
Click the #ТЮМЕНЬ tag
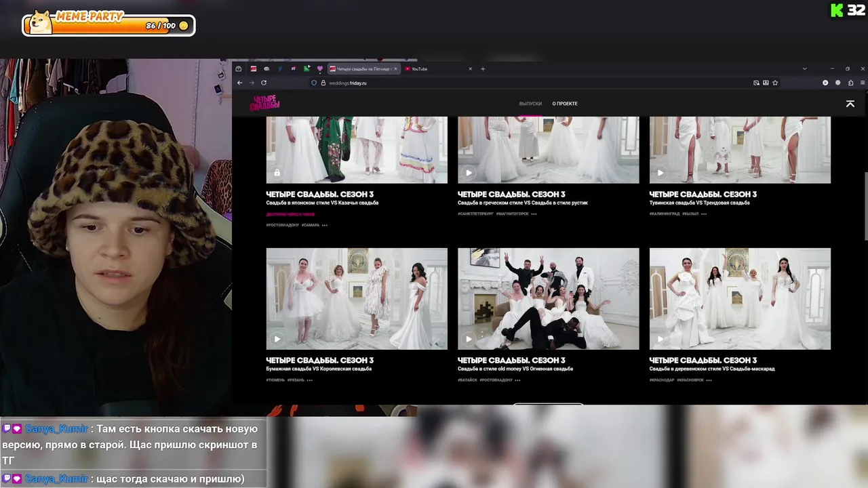pos(275,380)
